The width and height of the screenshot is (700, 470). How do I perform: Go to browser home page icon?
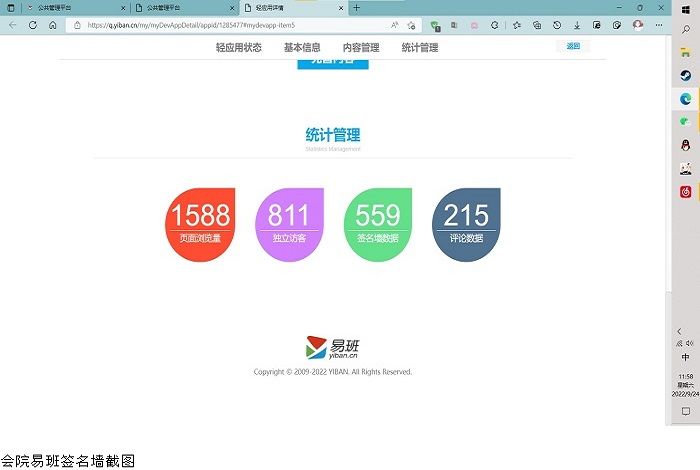click(x=52, y=25)
